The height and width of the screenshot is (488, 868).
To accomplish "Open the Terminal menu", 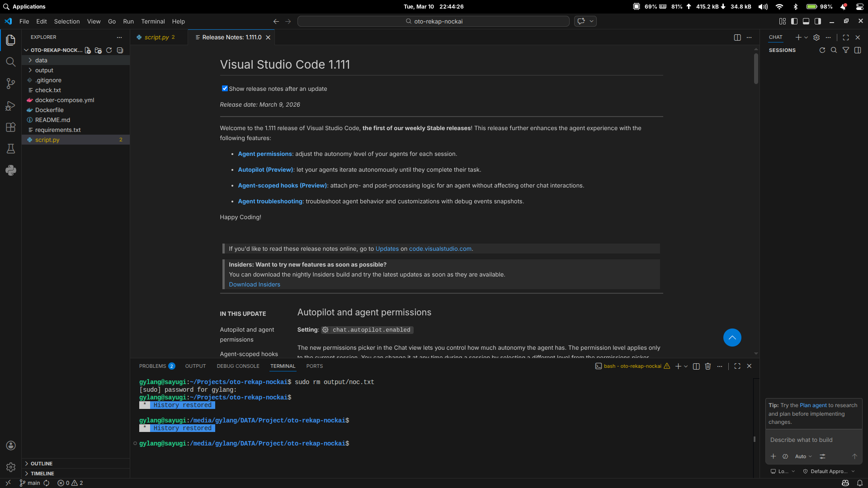I will tap(153, 21).
